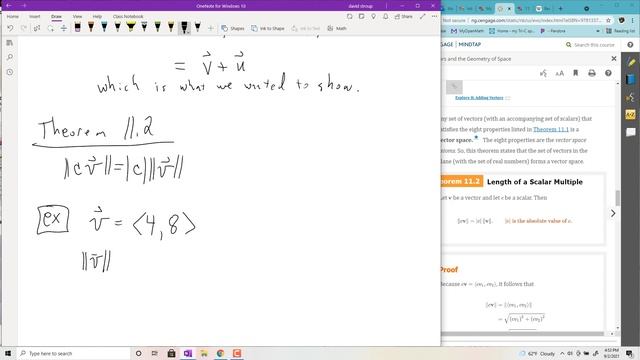The height and width of the screenshot is (360, 640).
Task: Open notifications bell in OneNote
Action: coord(386,17)
